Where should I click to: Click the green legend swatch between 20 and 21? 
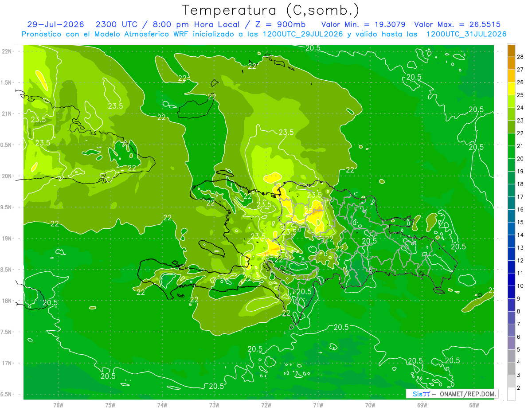click(x=511, y=152)
